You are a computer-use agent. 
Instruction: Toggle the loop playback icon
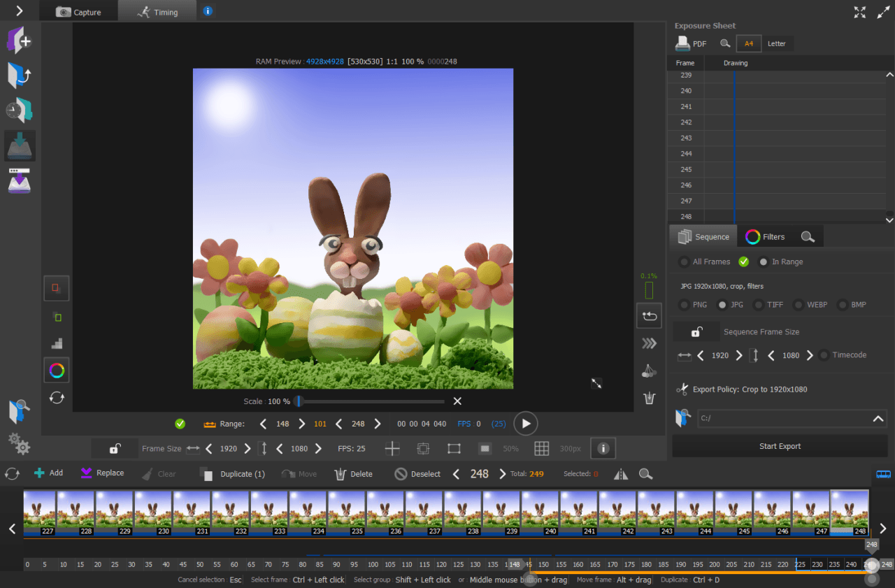tap(649, 316)
